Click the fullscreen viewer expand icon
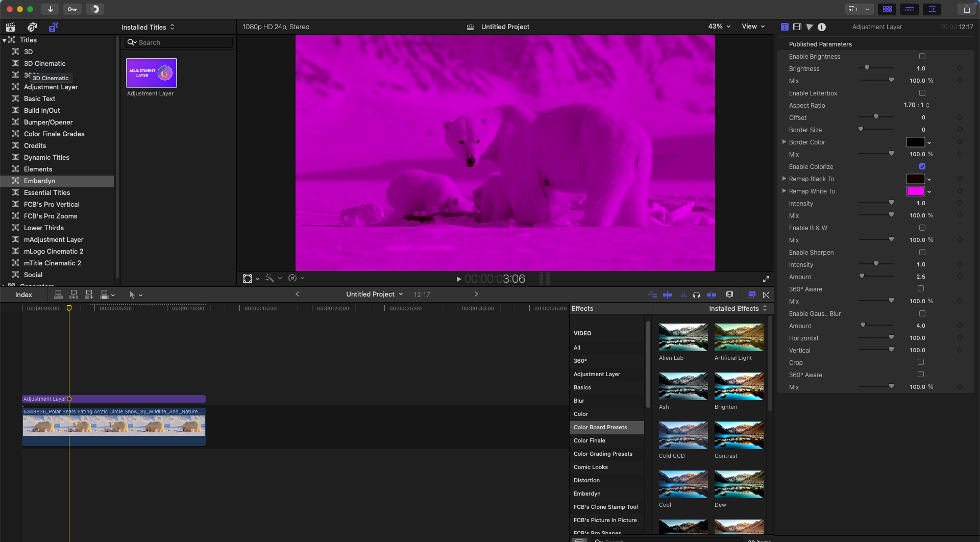This screenshot has height=542, width=980. [x=766, y=279]
